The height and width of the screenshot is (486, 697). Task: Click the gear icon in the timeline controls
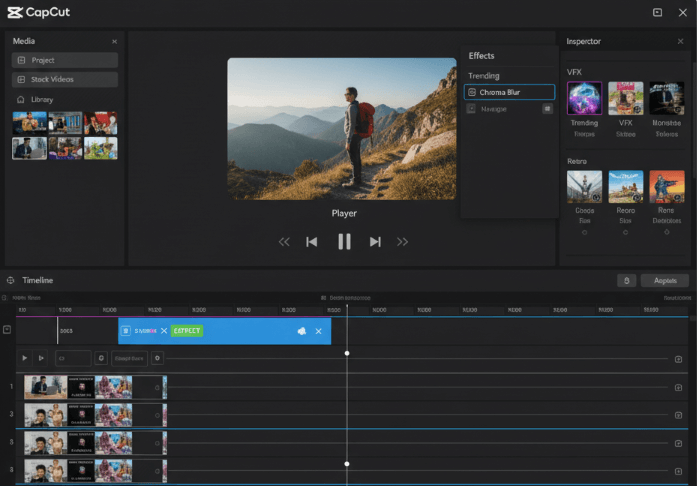pos(157,358)
